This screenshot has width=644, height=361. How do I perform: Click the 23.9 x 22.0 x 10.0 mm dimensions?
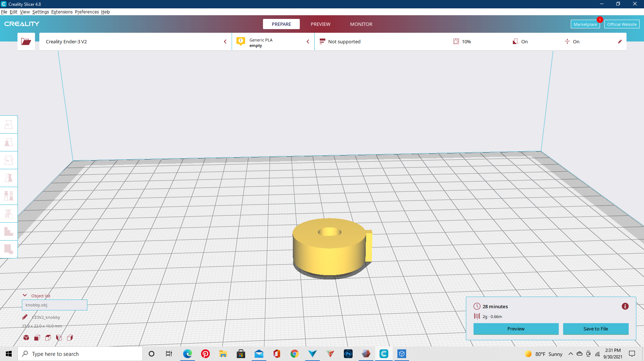[42, 326]
